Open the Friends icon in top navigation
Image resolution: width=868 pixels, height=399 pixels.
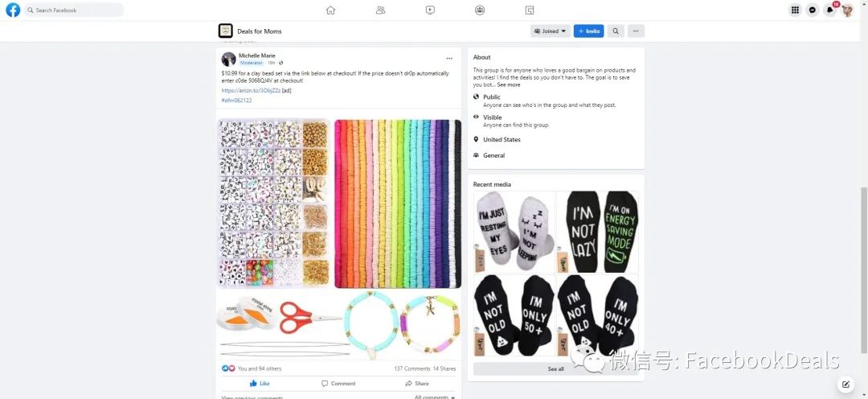(x=380, y=10)
